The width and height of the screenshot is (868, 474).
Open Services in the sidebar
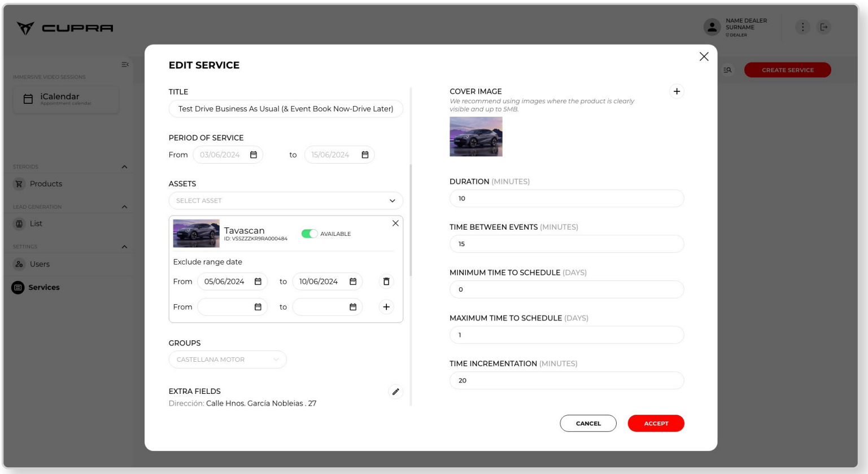pyautogui.click(x=43, y=287)
